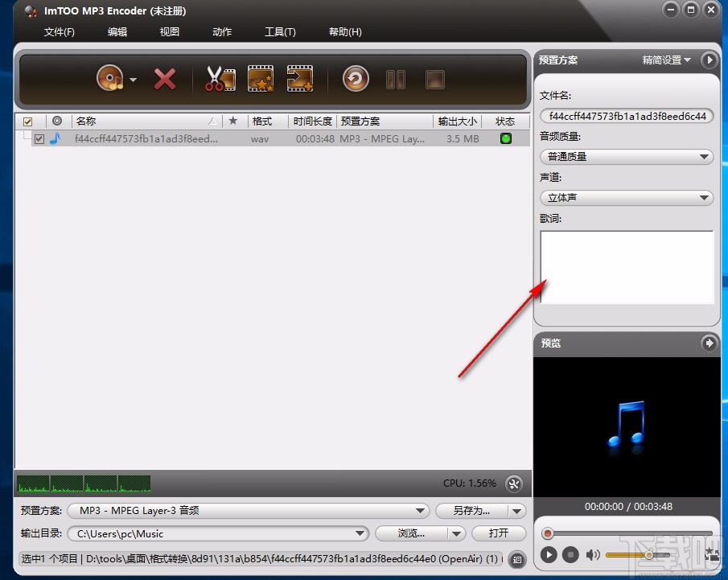Click the red delete file icon
This screenshot has width=728, height=580.
pos(163,79)
